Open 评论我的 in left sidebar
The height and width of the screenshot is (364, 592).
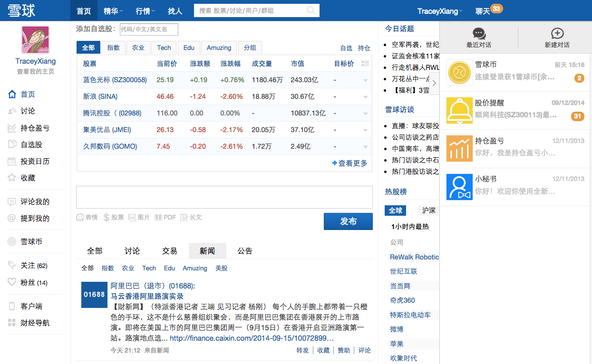pos(29,201)
